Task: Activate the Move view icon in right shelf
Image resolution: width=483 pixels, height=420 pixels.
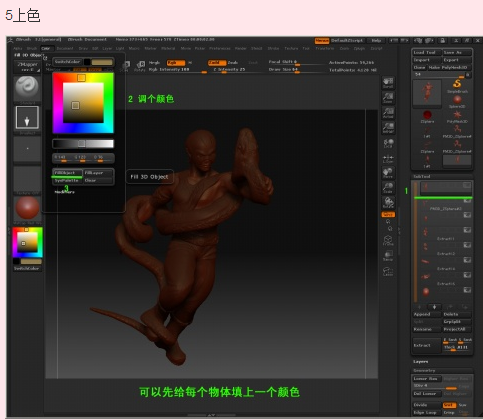Action: coord(388,173)
